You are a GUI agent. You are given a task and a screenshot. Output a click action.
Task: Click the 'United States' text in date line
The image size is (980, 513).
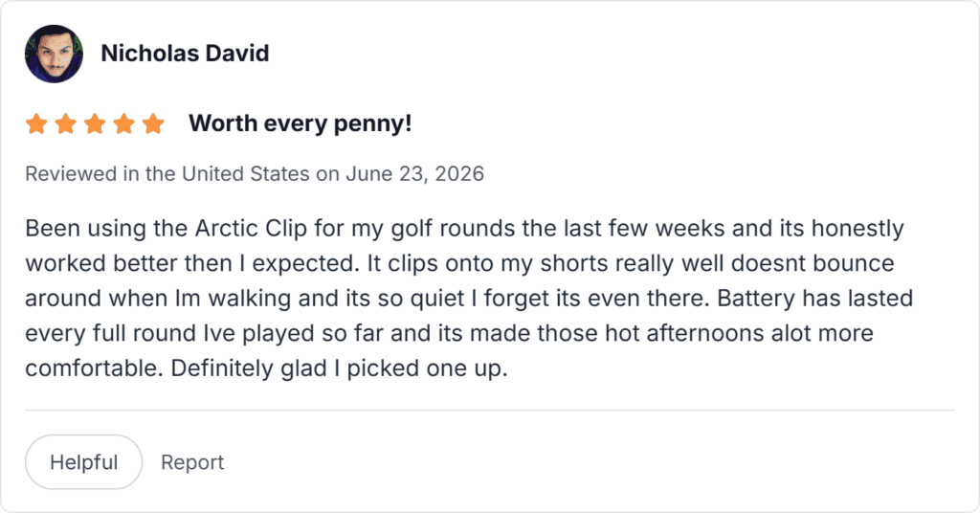tap(246, 173)
